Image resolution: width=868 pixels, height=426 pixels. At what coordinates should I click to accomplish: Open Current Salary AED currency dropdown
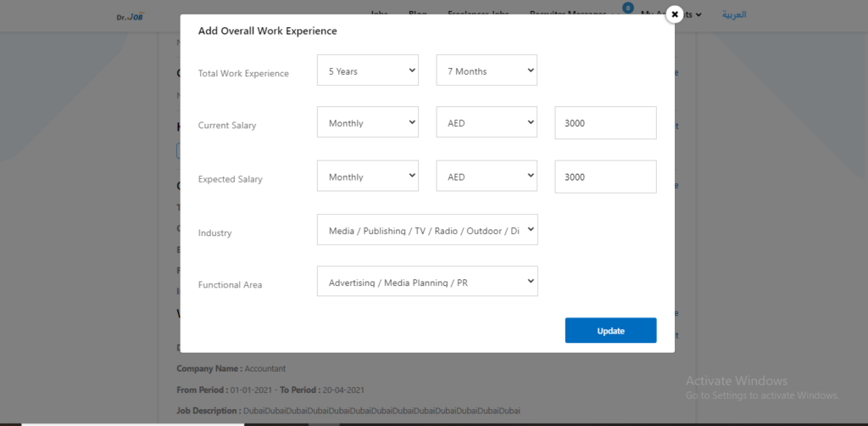pos(487,122)
